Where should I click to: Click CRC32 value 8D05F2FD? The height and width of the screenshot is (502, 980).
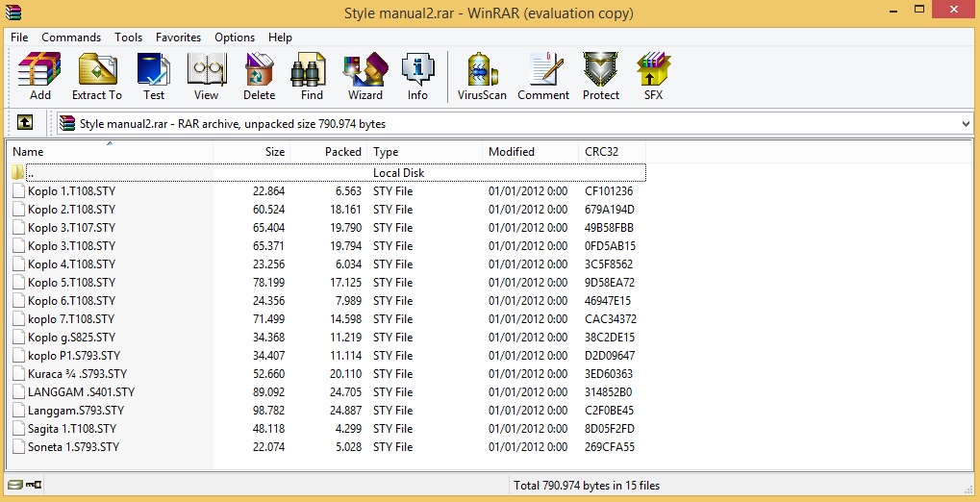coord(610,428)
